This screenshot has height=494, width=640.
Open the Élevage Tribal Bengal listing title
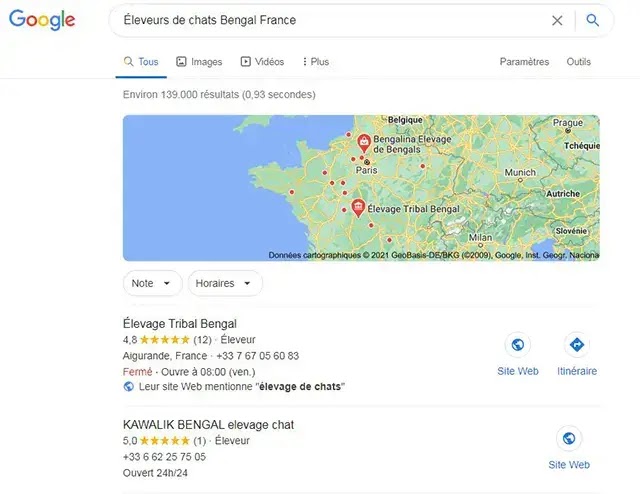(180, 324)
